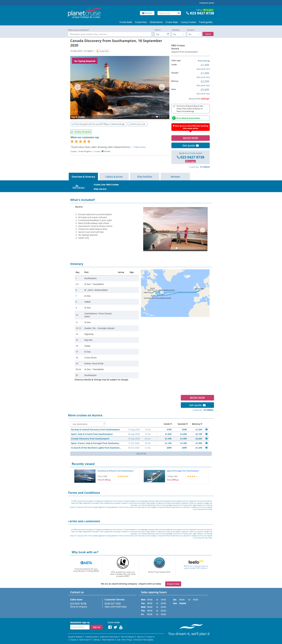This screenshot has height=644, width=282.
Task: Select the Holiday Flexibility checkmark badge
Action: (x=81, y=132)
